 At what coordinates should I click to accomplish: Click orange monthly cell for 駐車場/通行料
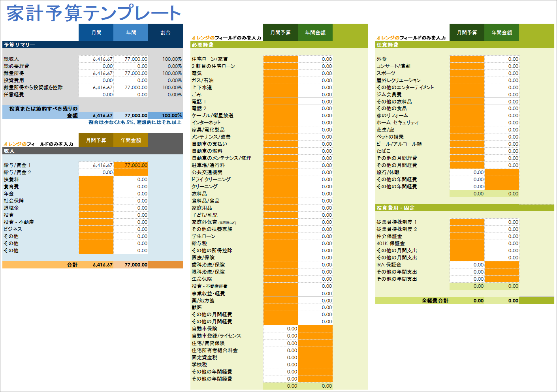coord(280,165)
